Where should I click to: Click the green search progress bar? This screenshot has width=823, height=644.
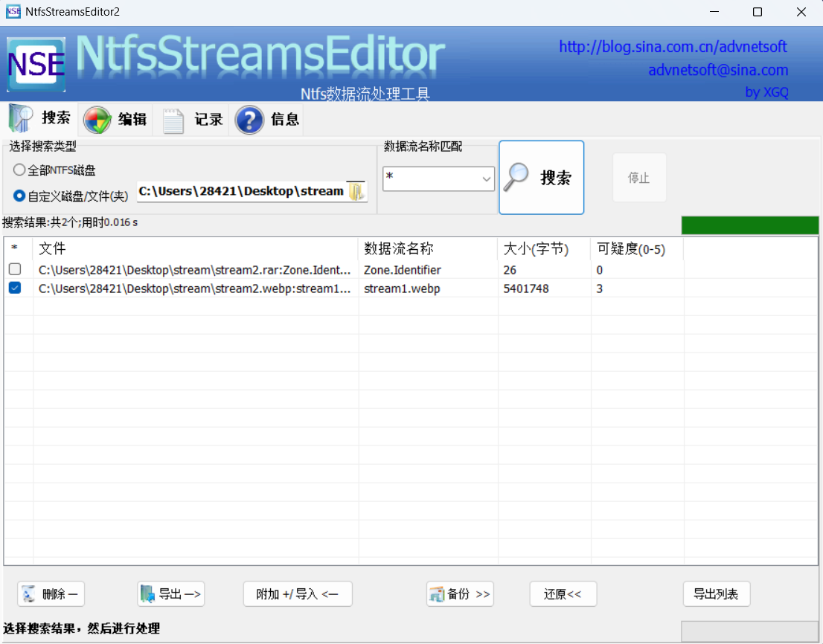749,225
